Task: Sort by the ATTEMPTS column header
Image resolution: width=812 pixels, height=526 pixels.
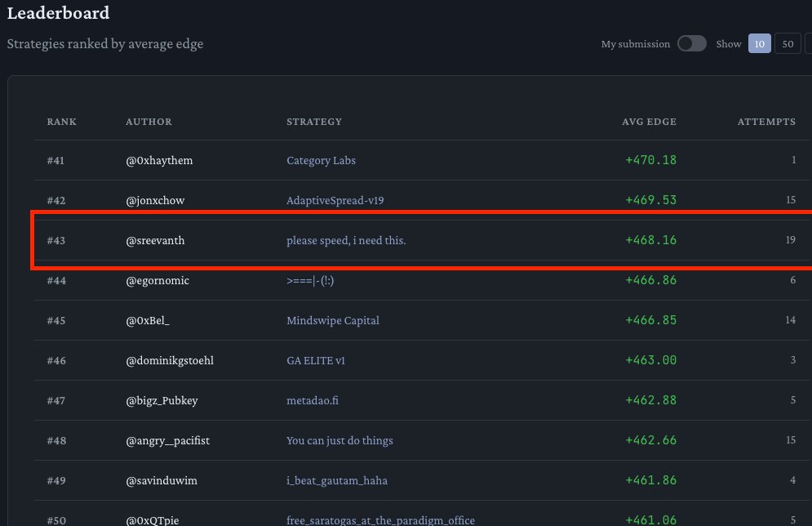Action: coord(766,121)
